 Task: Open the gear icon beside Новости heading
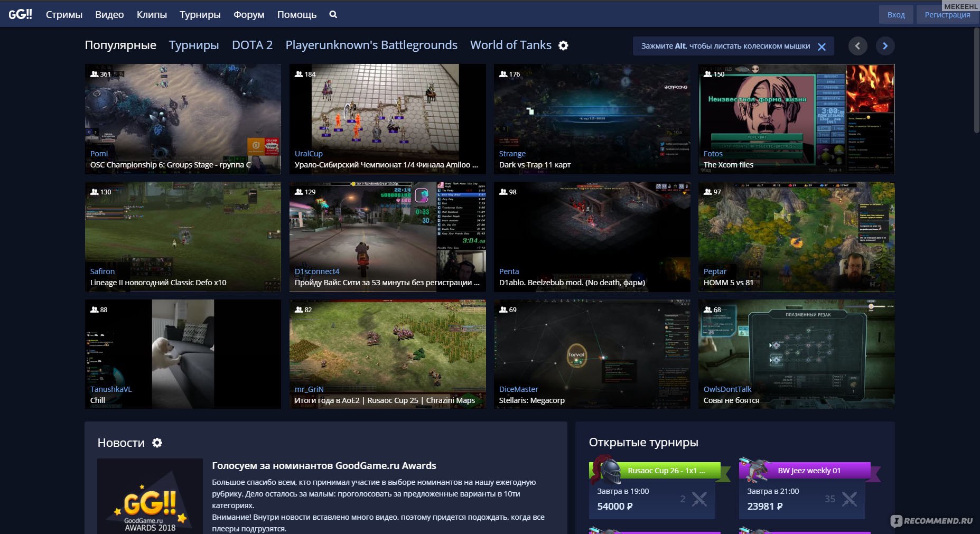pyautogui.click(x=157, y=443)
